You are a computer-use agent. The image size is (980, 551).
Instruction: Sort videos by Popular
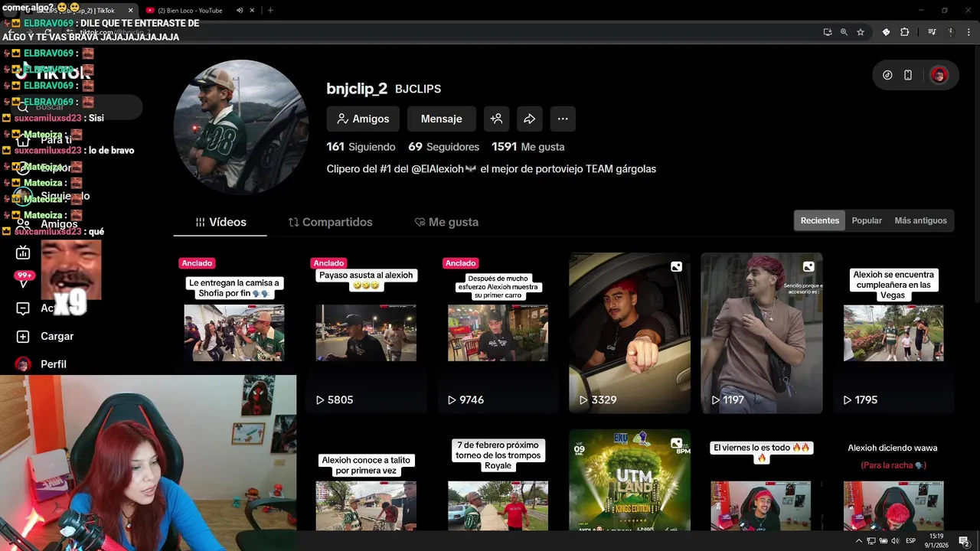click(x=867, y=220)
